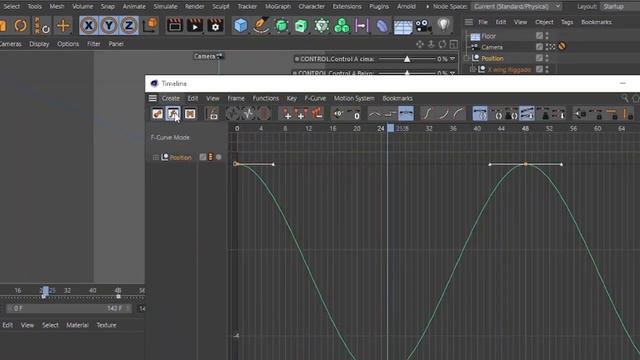Click the purple symmetry field icon

click(x=362, y=26)
